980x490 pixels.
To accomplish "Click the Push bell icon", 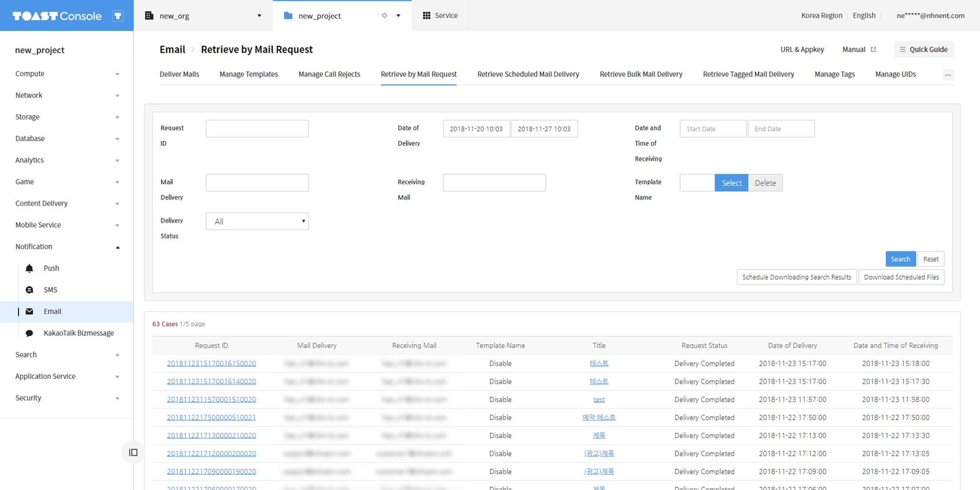I will 29,268.
